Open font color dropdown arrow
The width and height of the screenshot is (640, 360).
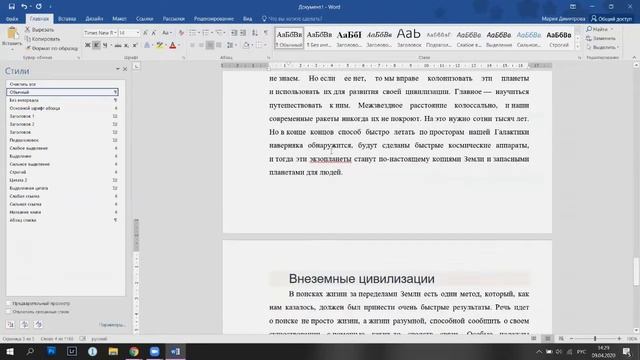[x=179, y=45]
